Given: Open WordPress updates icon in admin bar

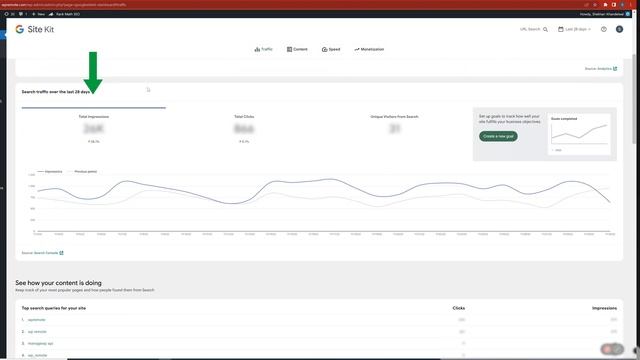Looking at the screenshot, I should pos(10,14).
